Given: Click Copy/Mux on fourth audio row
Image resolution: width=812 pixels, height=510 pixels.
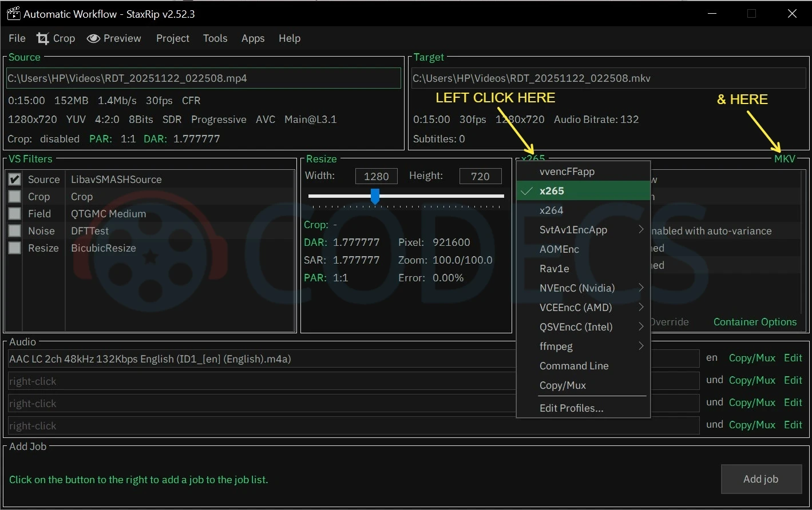Looking at the screenshot, I should pyautogui.click(x=752, y=425).
